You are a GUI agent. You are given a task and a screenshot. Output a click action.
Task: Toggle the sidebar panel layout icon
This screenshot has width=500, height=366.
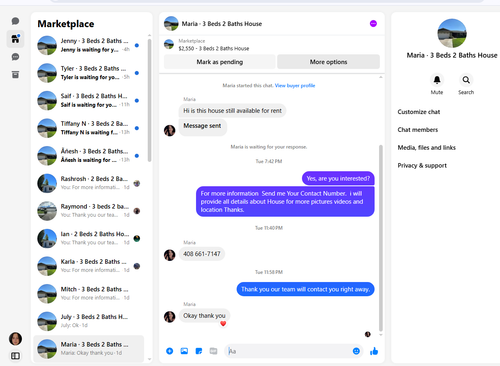point(15,356)
